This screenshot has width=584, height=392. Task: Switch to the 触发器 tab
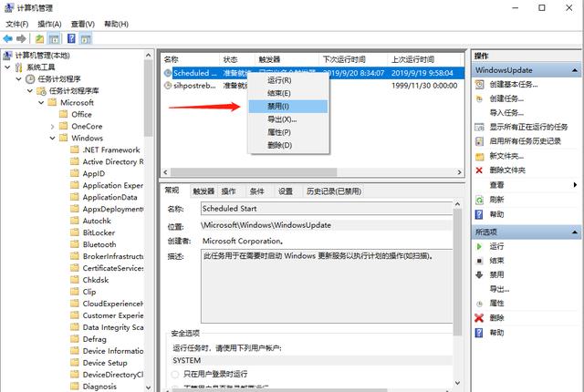click(x=203, y=191)
